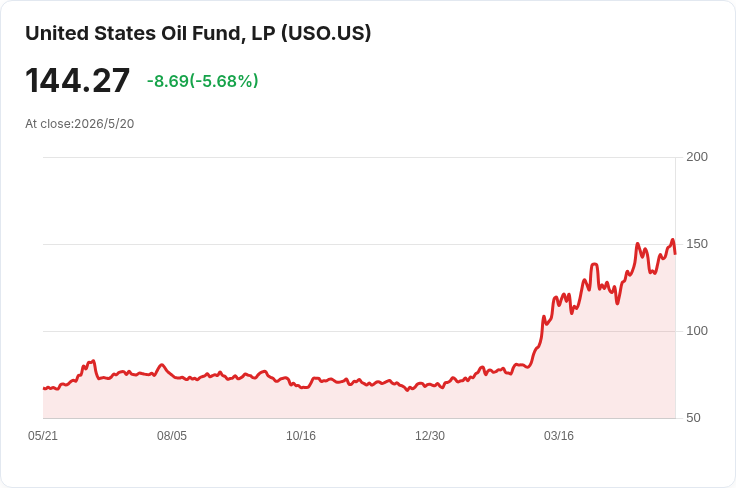Click the price bump above the 08/05 label
736x488 pixels.
pos(161,365)
